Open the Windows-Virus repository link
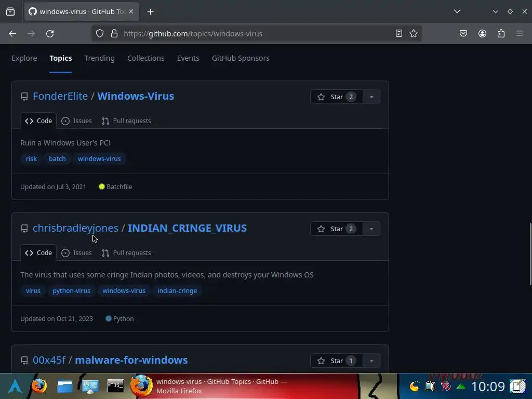 (136, 96)
